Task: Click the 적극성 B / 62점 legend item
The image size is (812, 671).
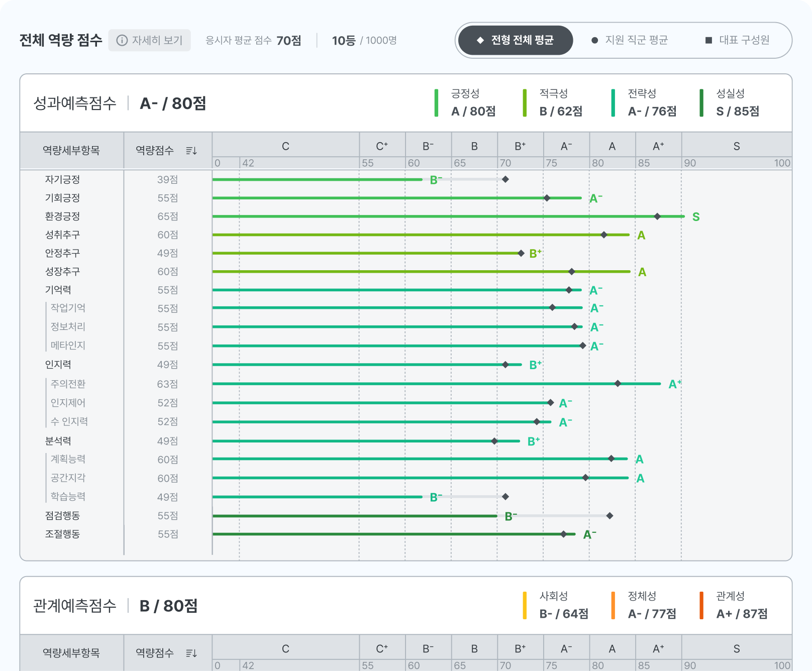Action: point(553,102)
